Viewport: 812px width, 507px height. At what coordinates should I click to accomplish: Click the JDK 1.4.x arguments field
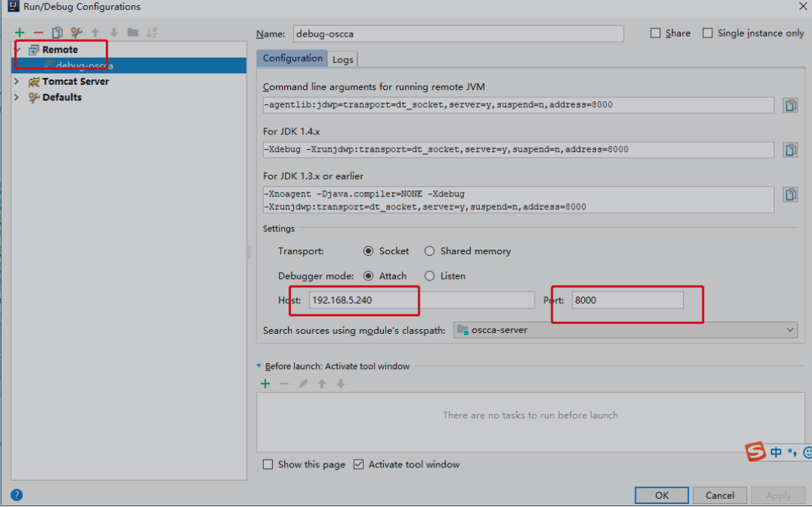pyautogui.click(x=518, y=150)
